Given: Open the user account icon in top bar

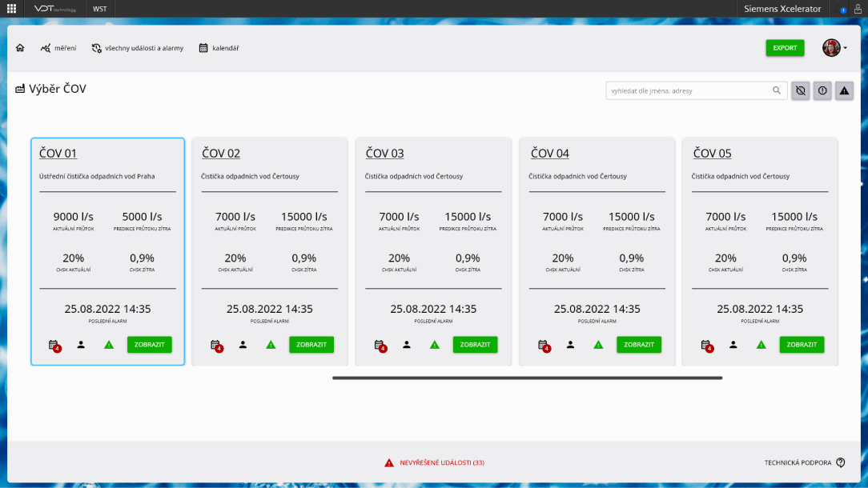Looking at the screenshot, I should coord(858,9).
